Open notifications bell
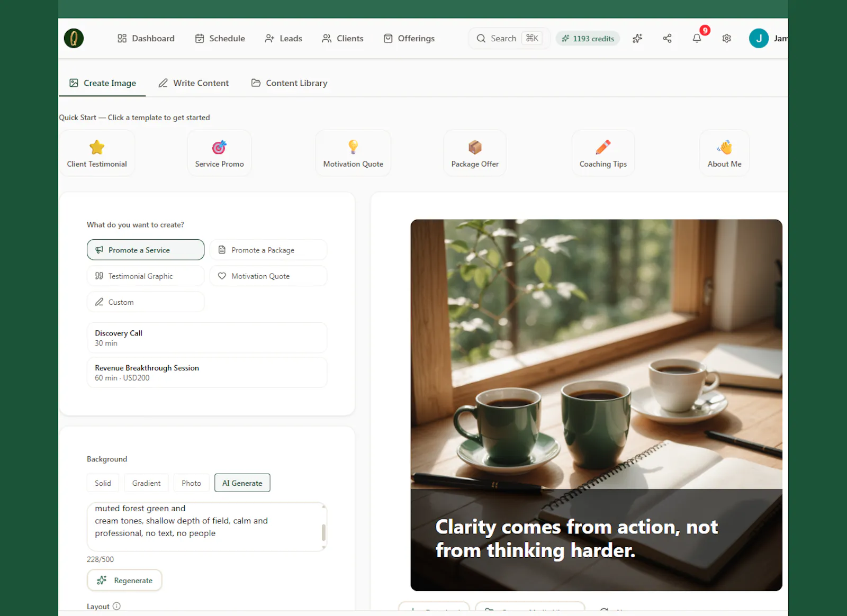 click(697, 38)
